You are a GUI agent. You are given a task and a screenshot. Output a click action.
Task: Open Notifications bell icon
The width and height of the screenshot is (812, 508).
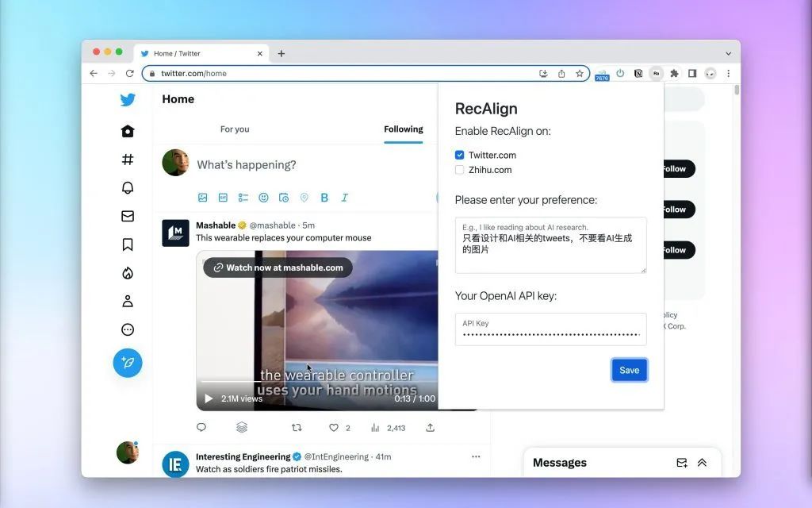(x=128, y=187)
